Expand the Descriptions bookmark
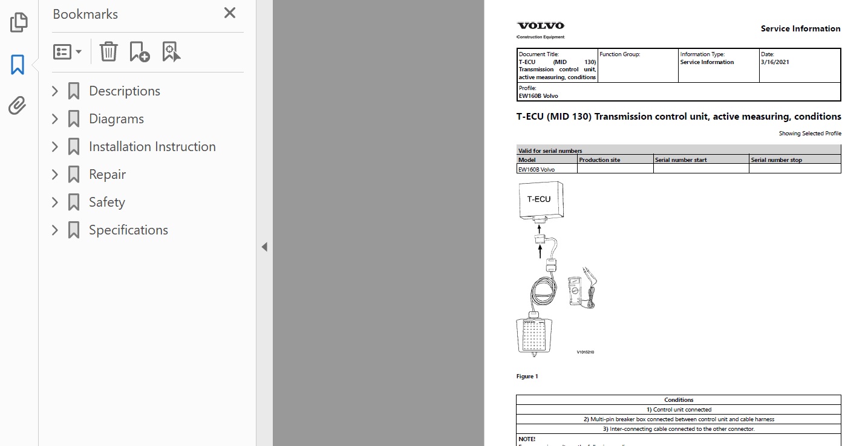868x446 pixels. click(x=55, y=91)
